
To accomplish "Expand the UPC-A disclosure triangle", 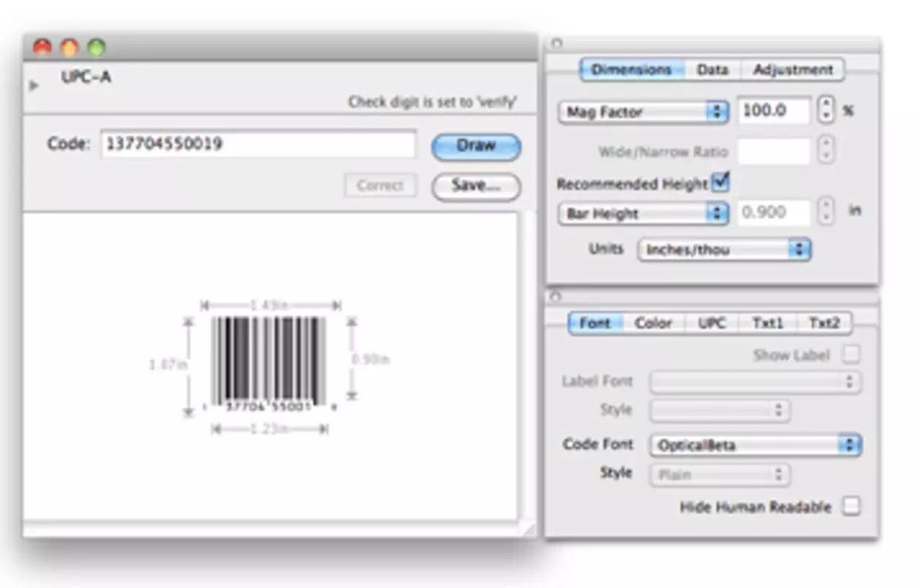I will (x=33, y=86).
